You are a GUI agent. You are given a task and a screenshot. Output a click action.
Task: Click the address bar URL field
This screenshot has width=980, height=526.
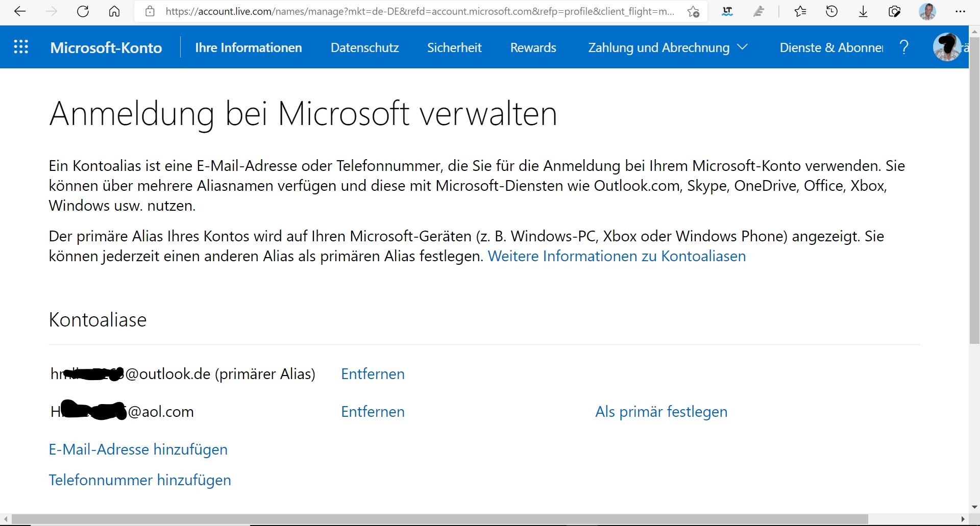(420, 11)
